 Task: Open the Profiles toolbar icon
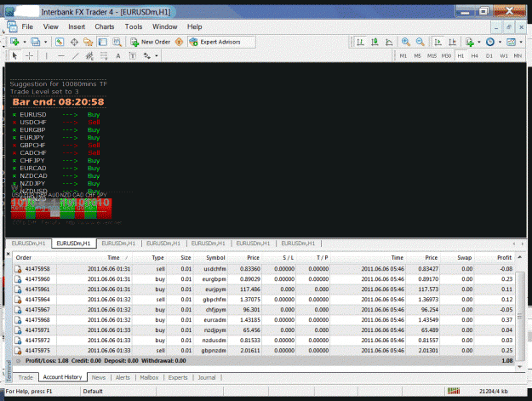tap(35, 42)
